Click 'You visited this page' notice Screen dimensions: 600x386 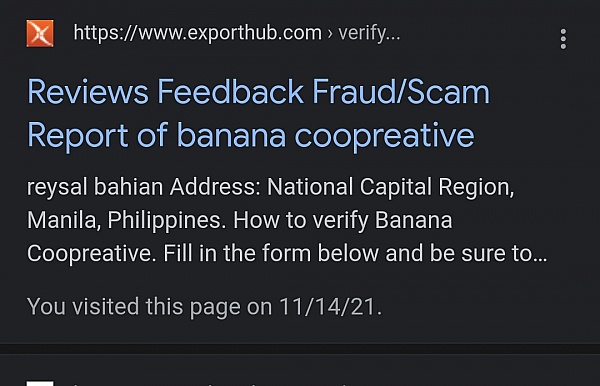click(136, 307)
